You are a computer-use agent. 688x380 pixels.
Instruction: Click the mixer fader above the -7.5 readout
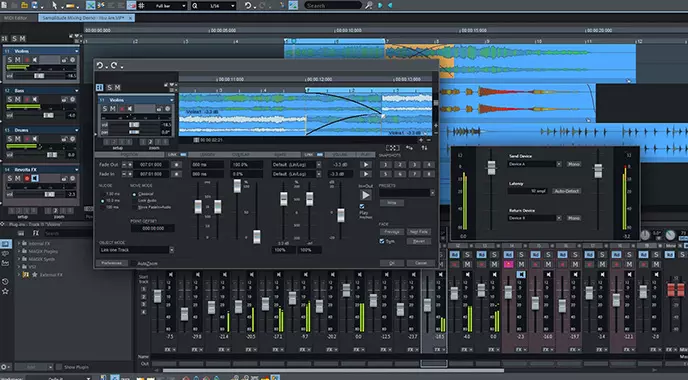(157, 296)
